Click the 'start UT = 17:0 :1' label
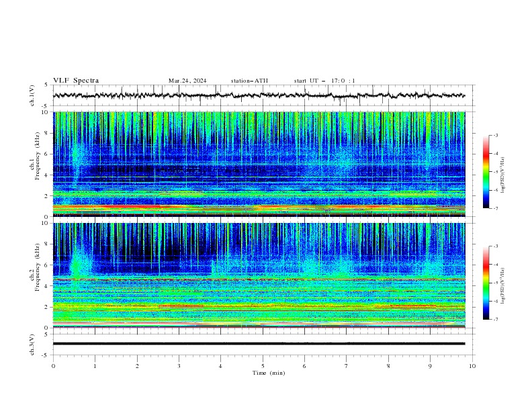The width and height of the screenshot is (532, 411). coord(324,81)
